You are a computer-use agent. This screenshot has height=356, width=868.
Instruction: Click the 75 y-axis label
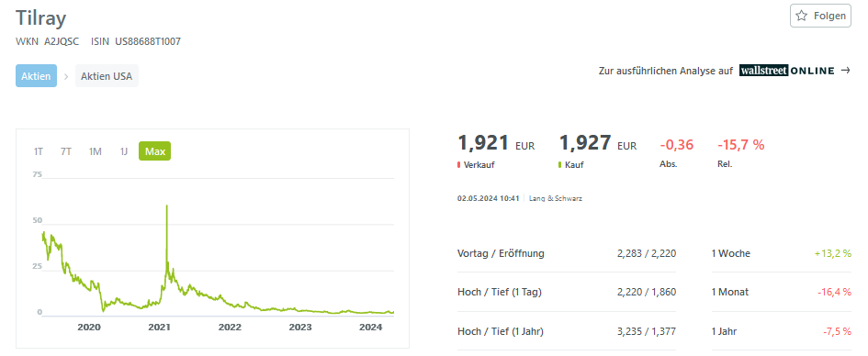(x=38, y=174)
